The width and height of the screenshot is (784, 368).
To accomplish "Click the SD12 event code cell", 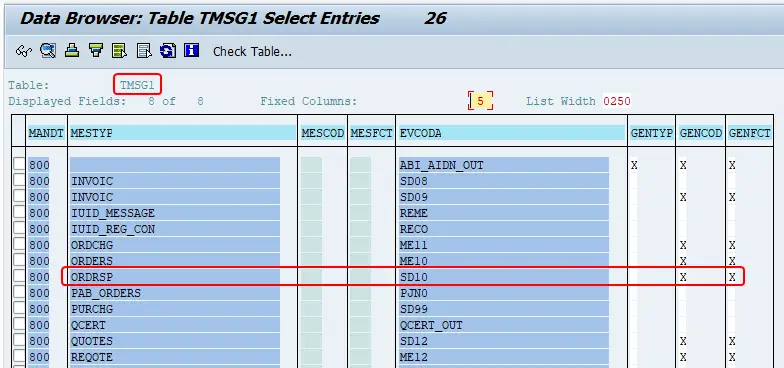I will pos(504,341).
